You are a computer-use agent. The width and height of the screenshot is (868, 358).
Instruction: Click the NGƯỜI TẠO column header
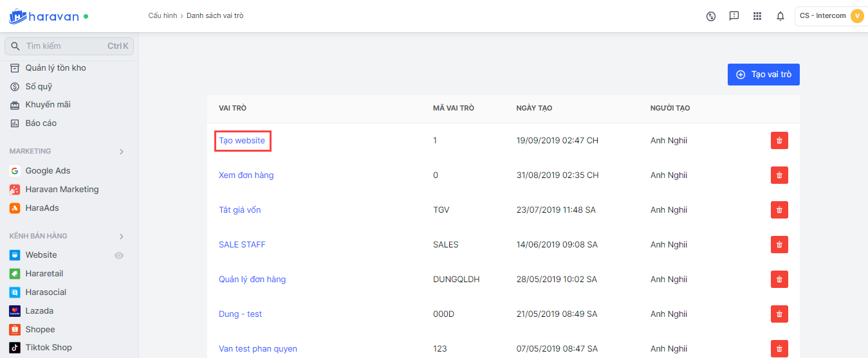click(670, 108)
